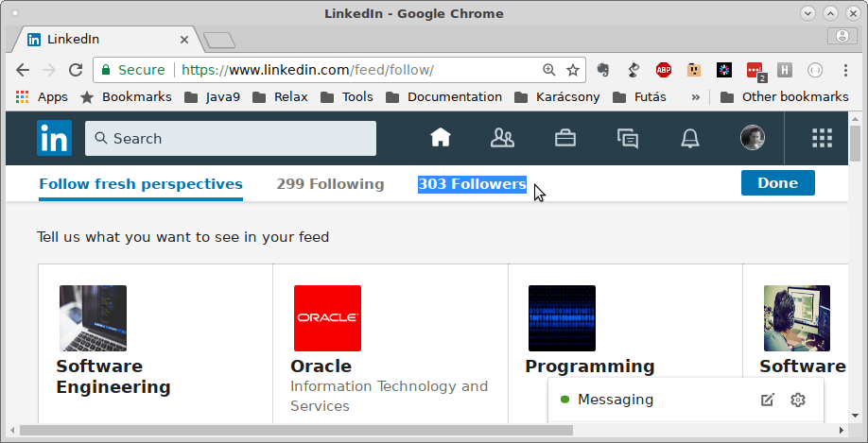868x443 pixels.
Task: Open the round gray braces extension
Action: 815,70
